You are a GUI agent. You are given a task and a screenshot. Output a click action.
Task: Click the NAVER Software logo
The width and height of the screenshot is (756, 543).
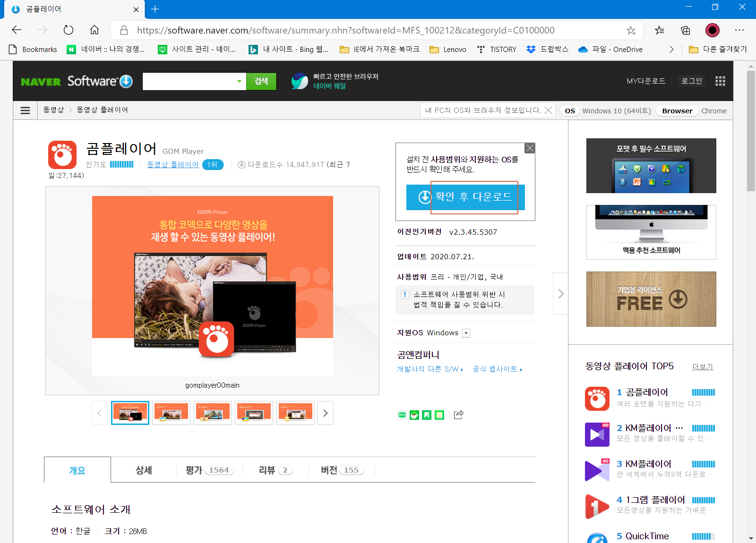(x=77, y=81)
